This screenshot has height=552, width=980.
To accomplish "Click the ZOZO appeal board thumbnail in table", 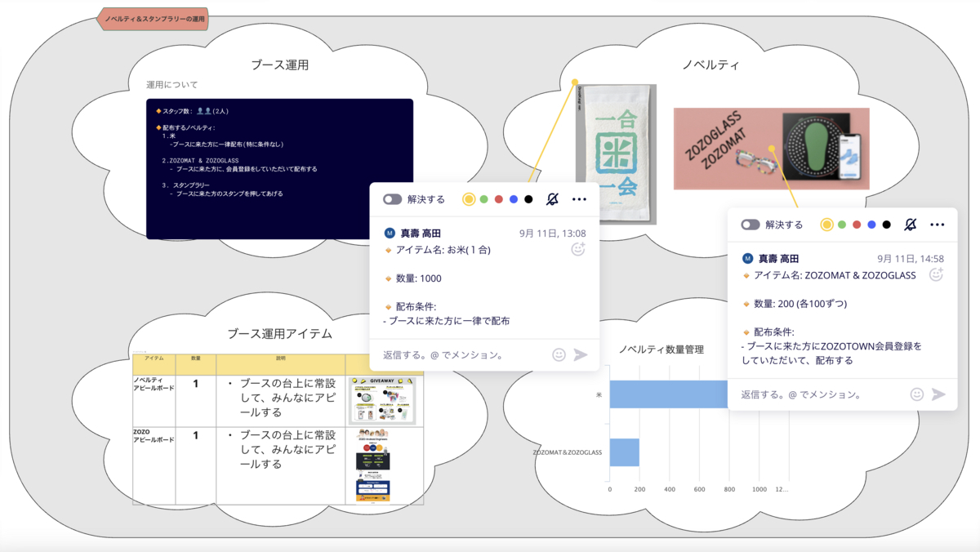I will (372, 465).
